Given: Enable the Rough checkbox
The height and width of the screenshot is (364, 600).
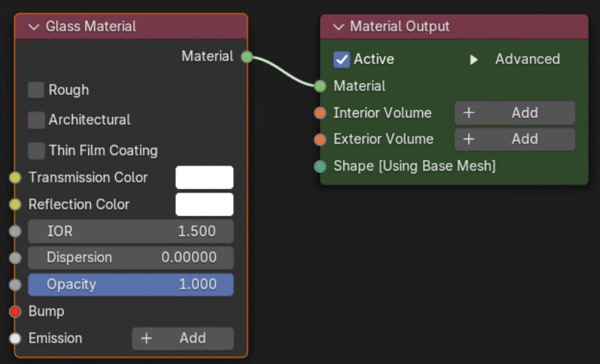Looking at the screenshot, I should 36,90.
